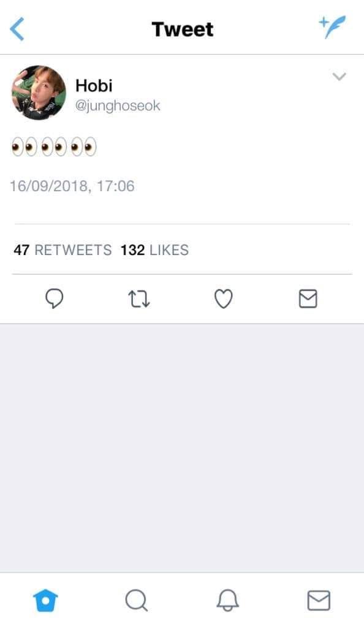The height and width of the screenshot is (627, 364).
Task: Tap the @junghoseok handle
Action: tap(118, 106)
